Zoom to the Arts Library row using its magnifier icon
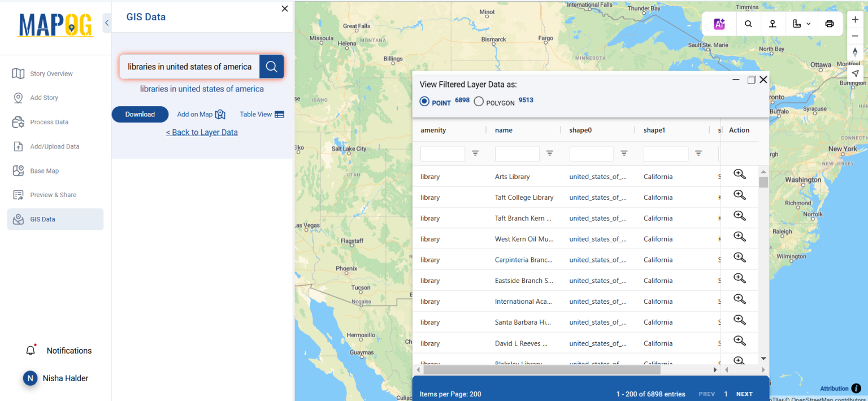The height and width of the screenshot is (401, 868). [x=739, y=174]
